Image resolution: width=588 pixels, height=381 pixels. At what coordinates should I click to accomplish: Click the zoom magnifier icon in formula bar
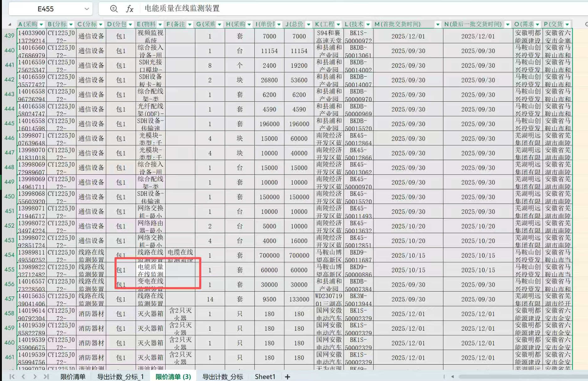point(114,9)
